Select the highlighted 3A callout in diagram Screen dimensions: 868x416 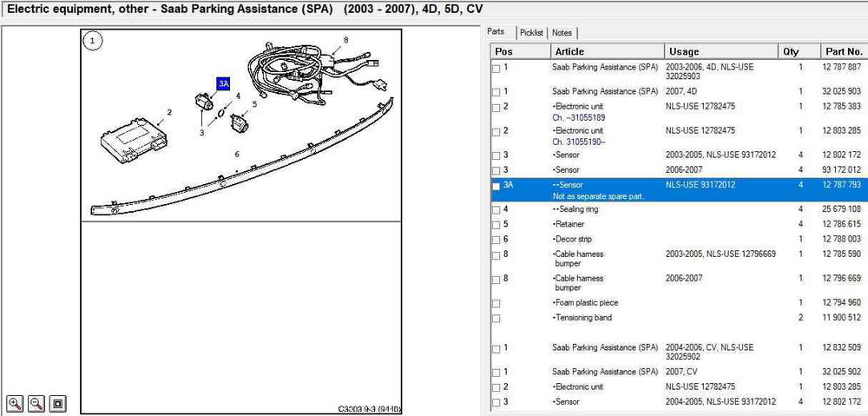223,83
